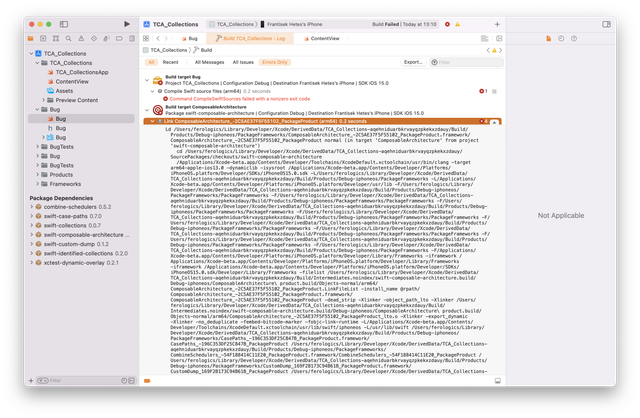Viewport: 640px width, 418px height.
Task: Collapse the Link ComposableArchitecture step
Action: (152, 121)
